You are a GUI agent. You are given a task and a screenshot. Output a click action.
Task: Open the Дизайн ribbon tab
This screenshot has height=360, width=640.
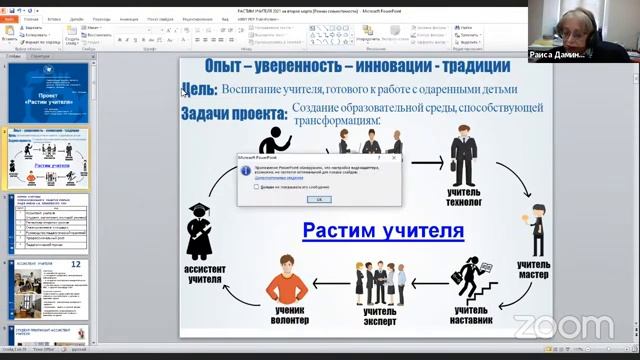click(x=76, y=19)
